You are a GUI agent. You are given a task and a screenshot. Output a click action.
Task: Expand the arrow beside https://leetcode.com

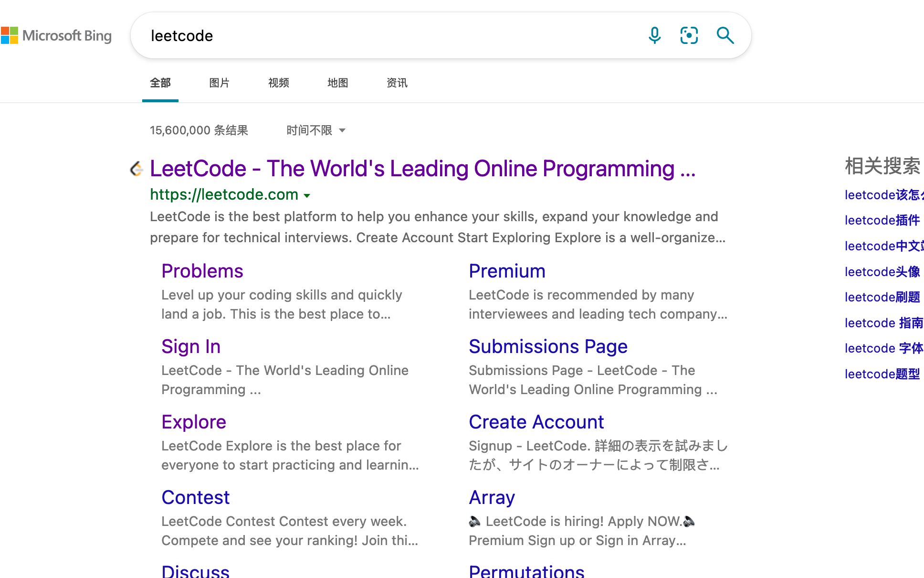307,196
